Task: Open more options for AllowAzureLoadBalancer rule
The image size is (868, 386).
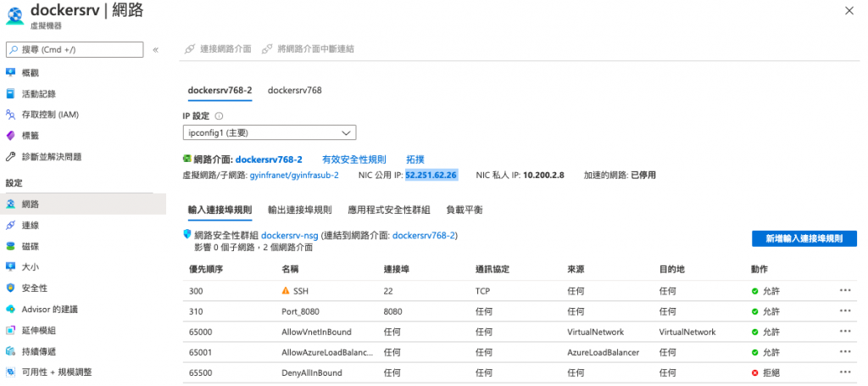Action: 845,352
